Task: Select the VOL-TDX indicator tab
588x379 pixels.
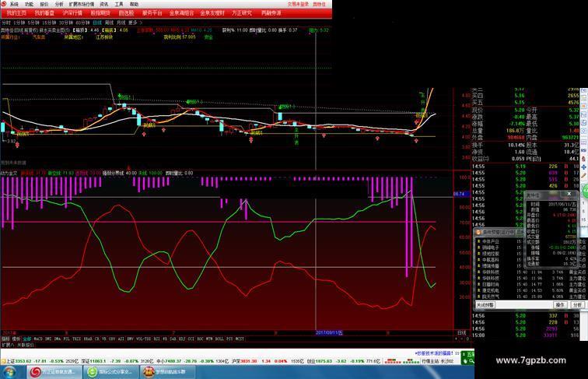Action: coord(143,339)
